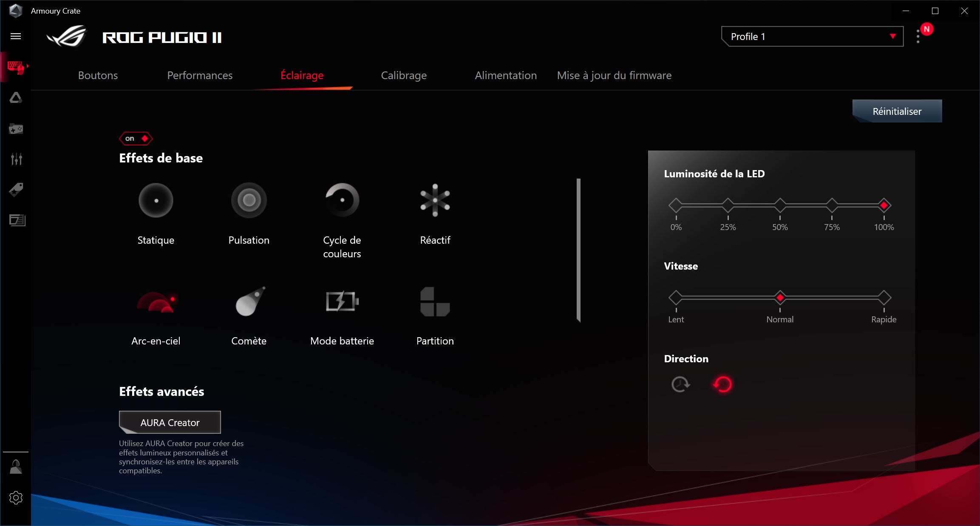The width and height of the screenshot is (980, 526).
Task: Select Cycle de couleurs effect
Action: (342, 201)
